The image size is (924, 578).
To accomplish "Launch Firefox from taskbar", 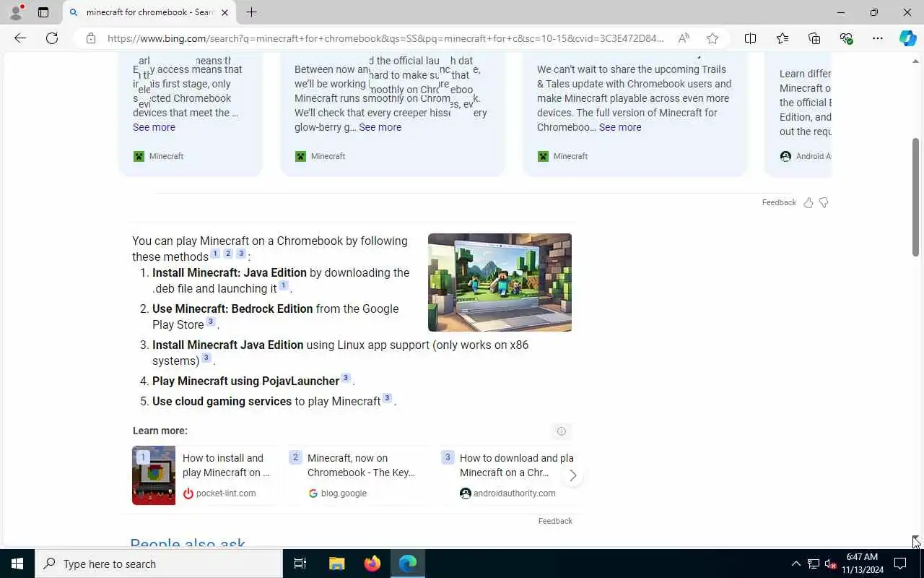I will click(372, 564).
